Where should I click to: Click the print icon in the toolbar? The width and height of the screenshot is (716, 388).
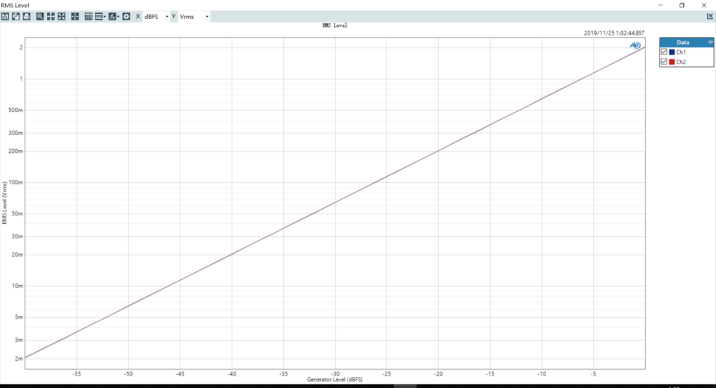point(26,16)
